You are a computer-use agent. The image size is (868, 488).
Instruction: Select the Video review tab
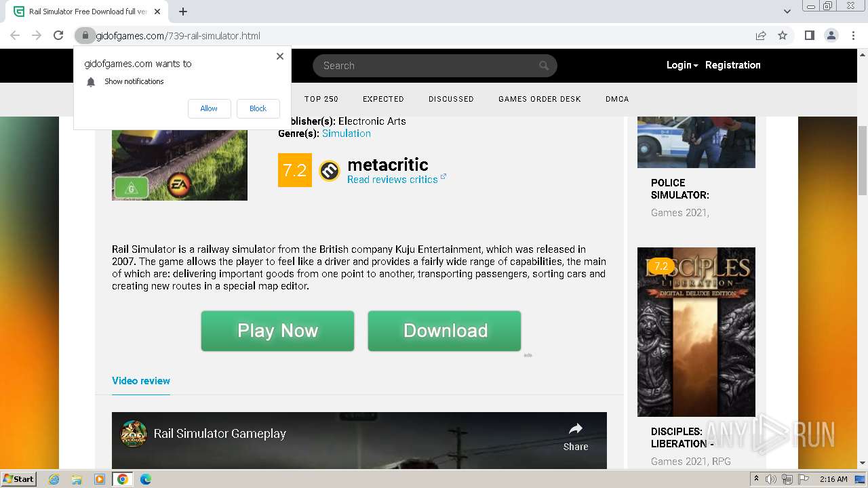tap(141, 381)
